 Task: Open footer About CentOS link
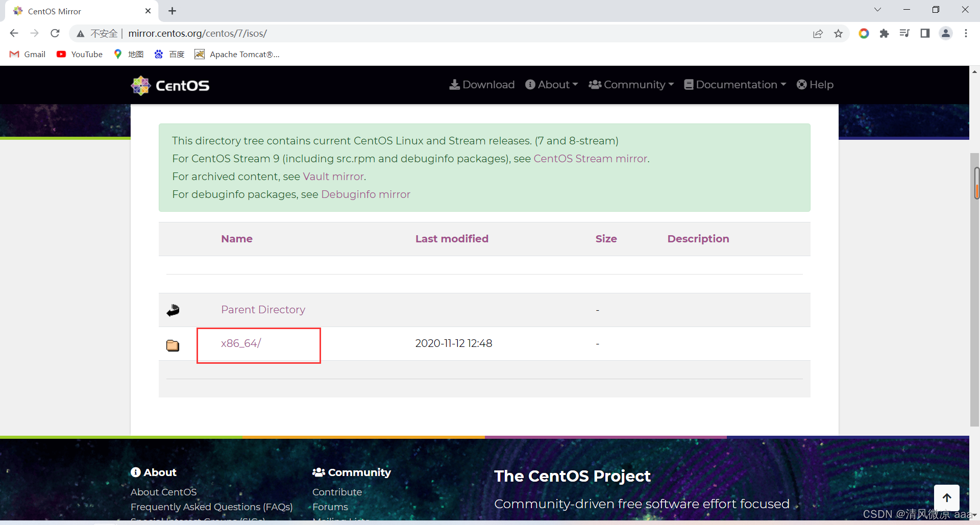[x=163, y=492]
